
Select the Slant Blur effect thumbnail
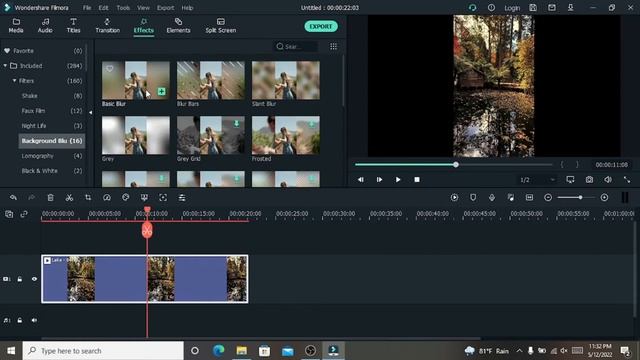coord(286,80)
